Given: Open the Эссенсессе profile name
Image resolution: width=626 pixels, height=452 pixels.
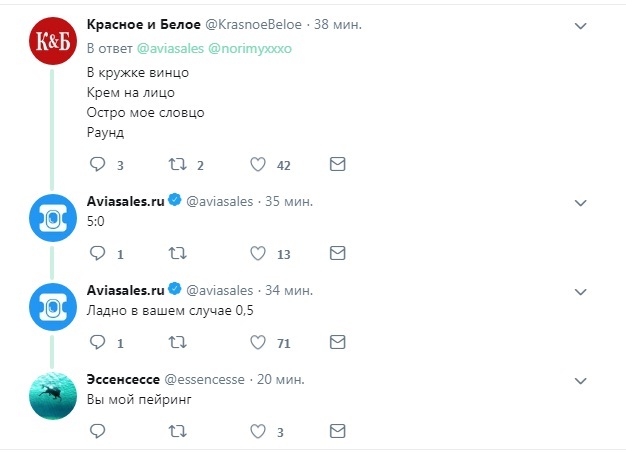Looking at the screenshot, I should tap(123, 380).
